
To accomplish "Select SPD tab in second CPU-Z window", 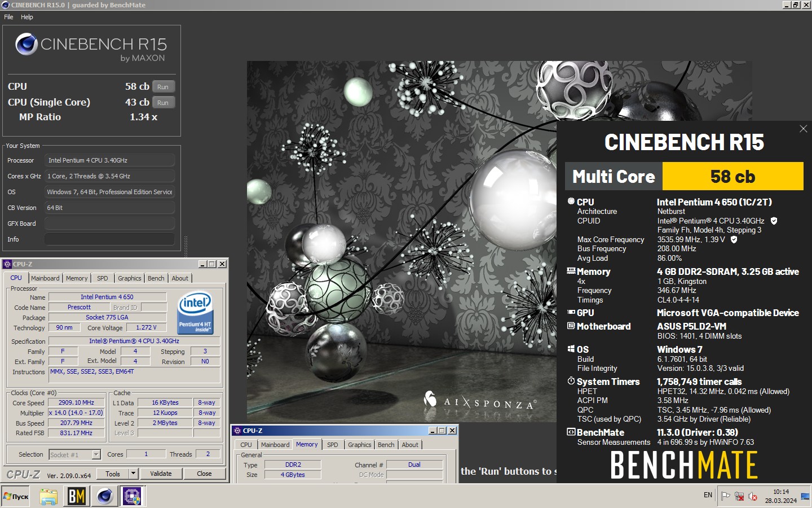I will click(x=333, y=445).
